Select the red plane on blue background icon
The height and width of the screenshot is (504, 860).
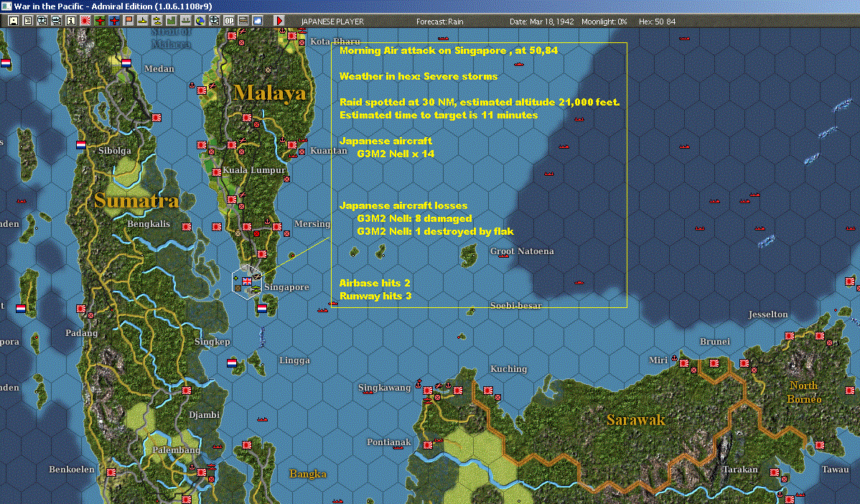(x=113, y=21)
